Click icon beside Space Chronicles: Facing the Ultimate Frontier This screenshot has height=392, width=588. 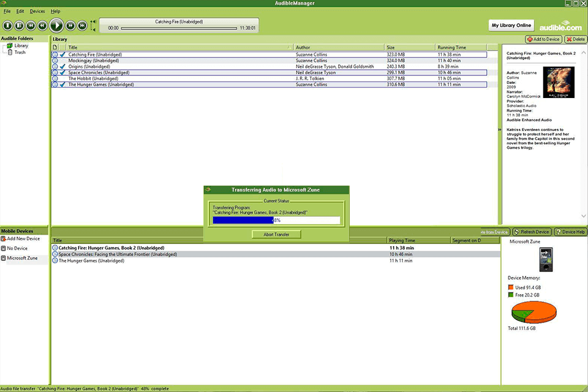(x=55, y=254)
